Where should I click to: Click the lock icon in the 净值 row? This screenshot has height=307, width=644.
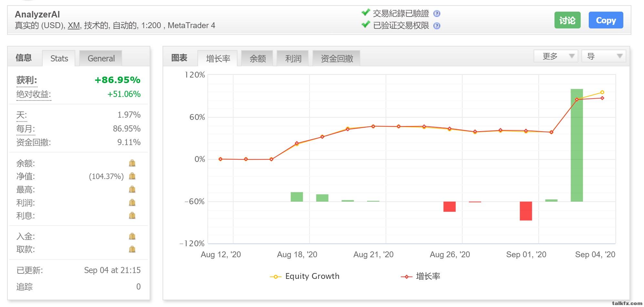coord(132,176)
